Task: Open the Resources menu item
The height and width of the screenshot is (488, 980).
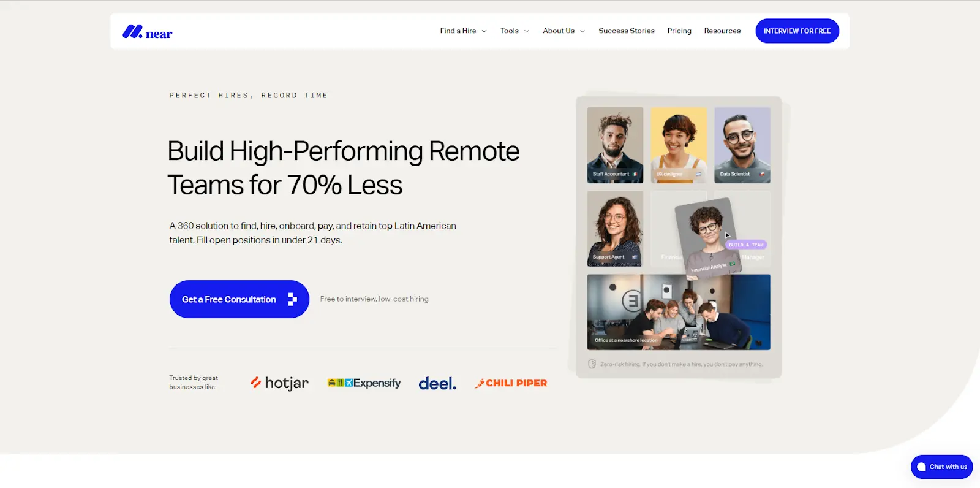Action: pyautogui.click(x=722, y=31)
